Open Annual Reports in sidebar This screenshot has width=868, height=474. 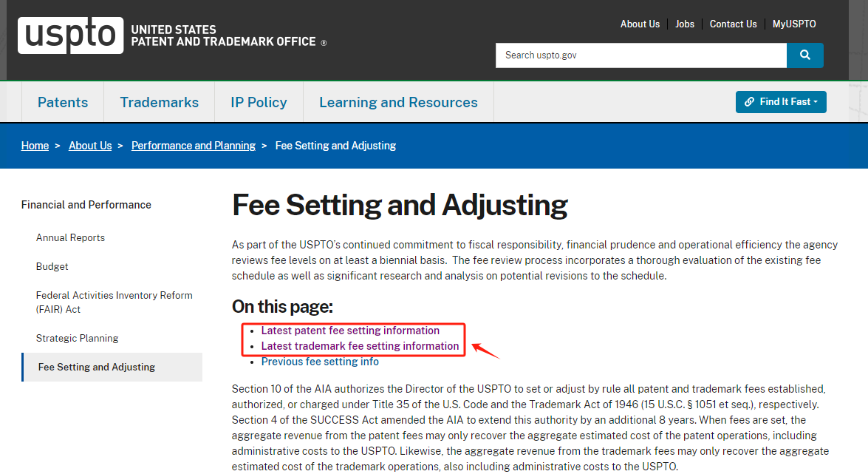click(70, 238)
